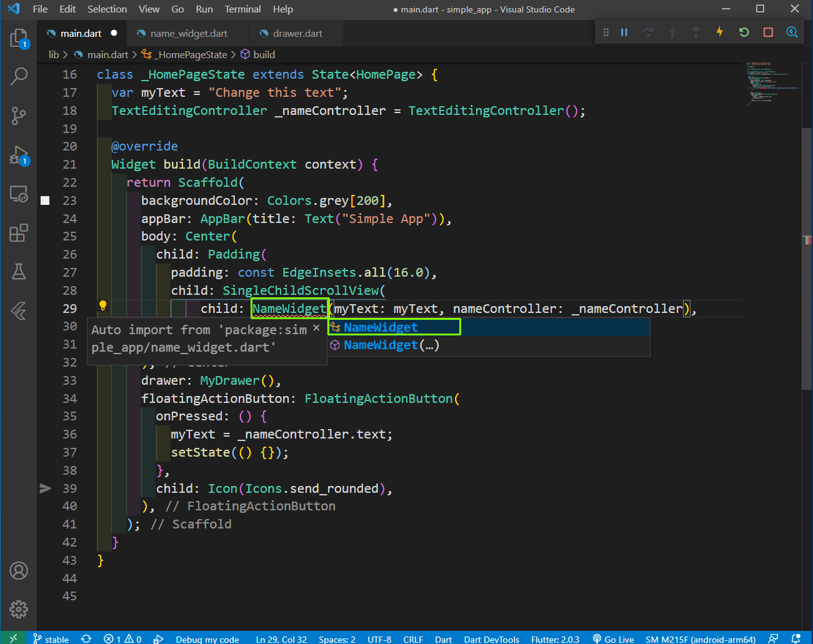Toggle breakpoint at line 23
Screen dimensions: 813x644
click(x=45, y=201)
